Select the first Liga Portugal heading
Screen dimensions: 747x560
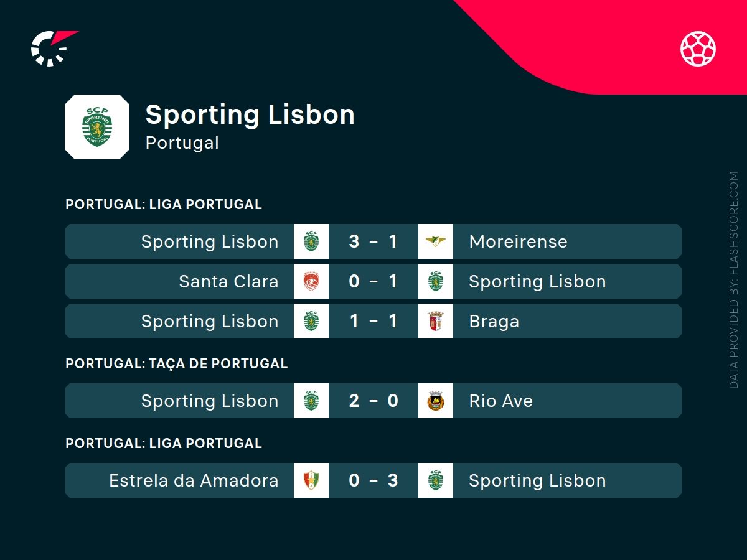click(x=164, y=204)
